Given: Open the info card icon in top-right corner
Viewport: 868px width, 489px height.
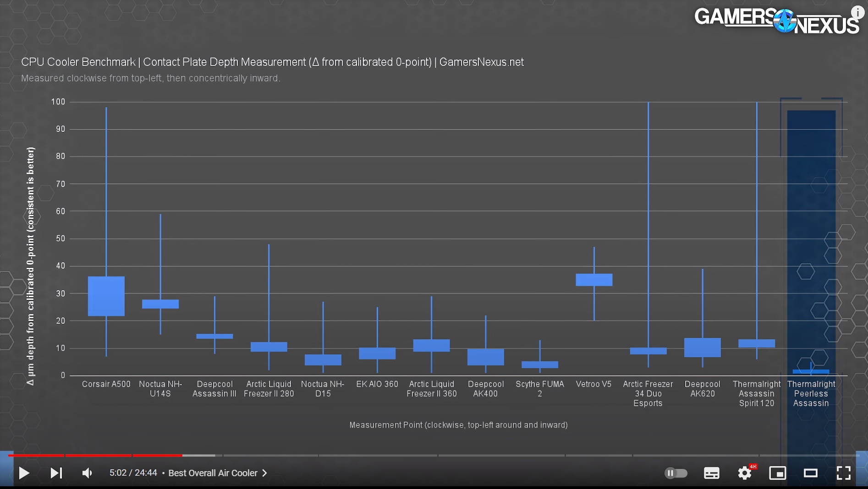Looking at the screenshot, I should pos(857,12).
